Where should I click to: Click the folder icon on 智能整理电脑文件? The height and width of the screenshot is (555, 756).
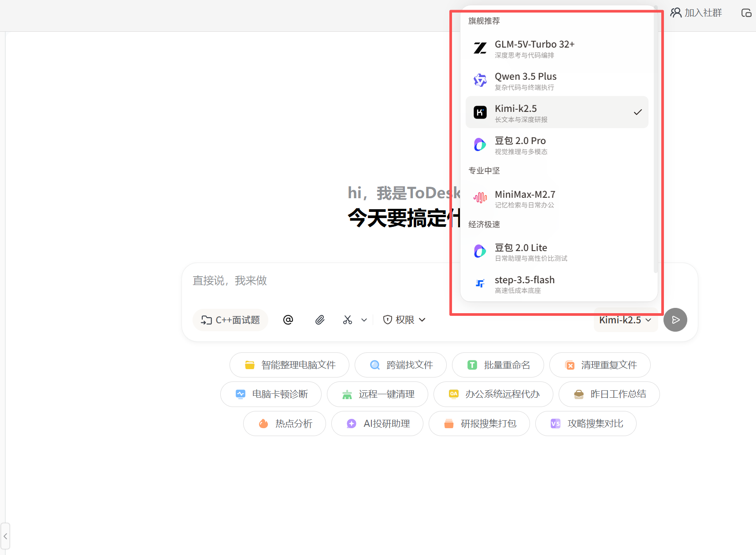coord(250,365)
